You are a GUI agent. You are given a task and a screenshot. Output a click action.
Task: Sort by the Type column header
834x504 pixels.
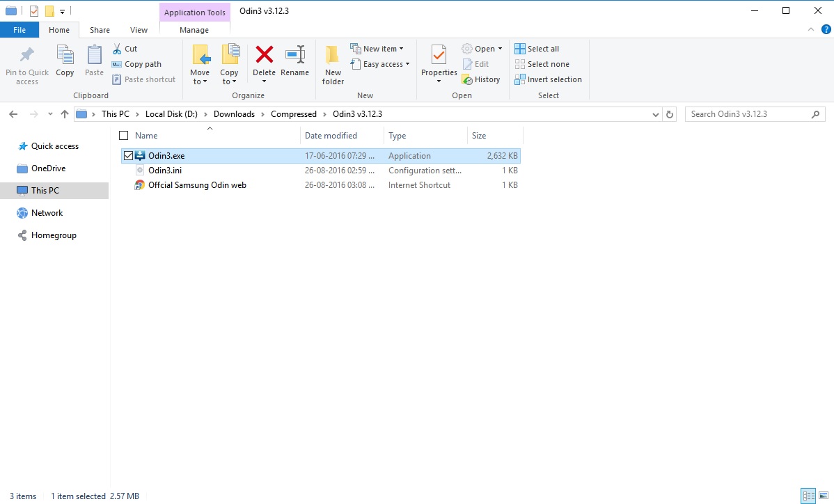pyautogui.click(x=425, y=136)
